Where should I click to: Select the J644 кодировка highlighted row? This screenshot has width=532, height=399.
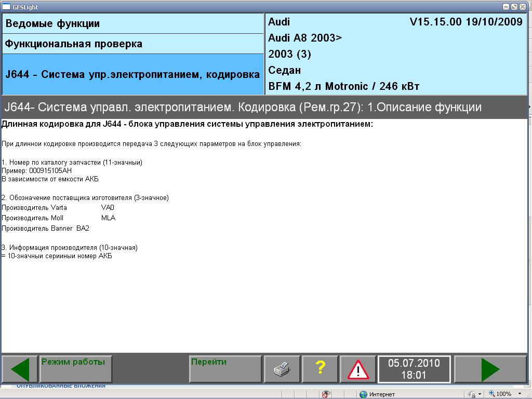tap(133, 74)
